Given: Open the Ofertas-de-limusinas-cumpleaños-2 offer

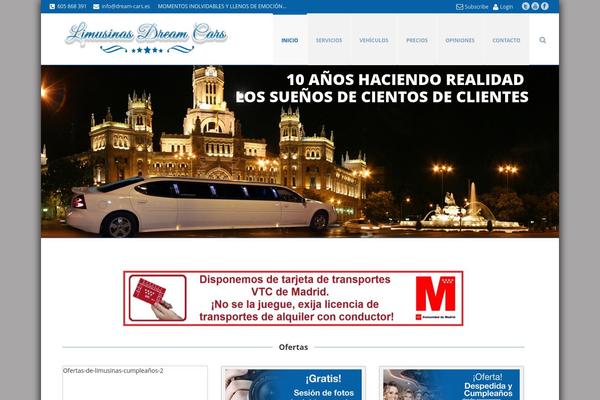Looking at the screenshot, I should tap(135, 383).
